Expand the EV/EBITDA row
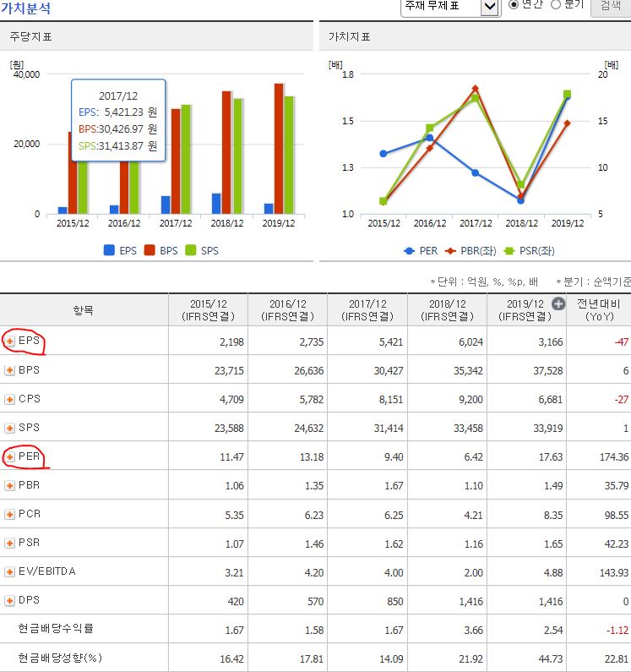The width and height of the screenshot is (631, 672). [x=9, y=571]
